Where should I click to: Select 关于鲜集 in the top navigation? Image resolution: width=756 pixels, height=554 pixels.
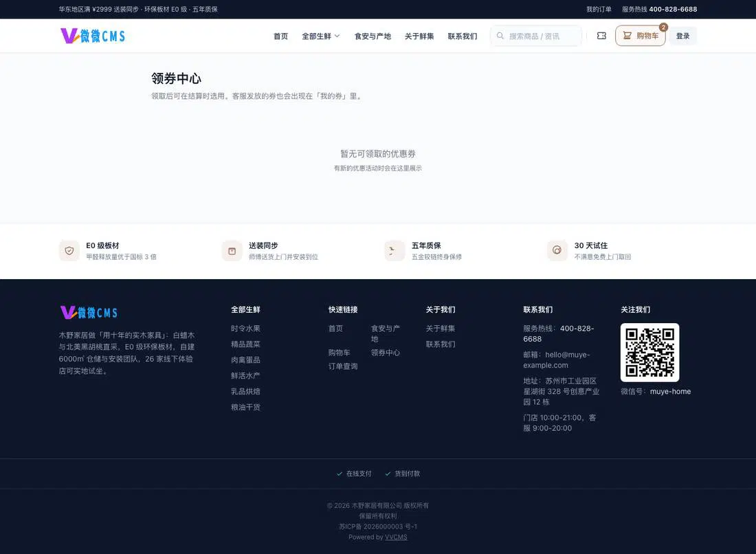(x=419, y=36)
